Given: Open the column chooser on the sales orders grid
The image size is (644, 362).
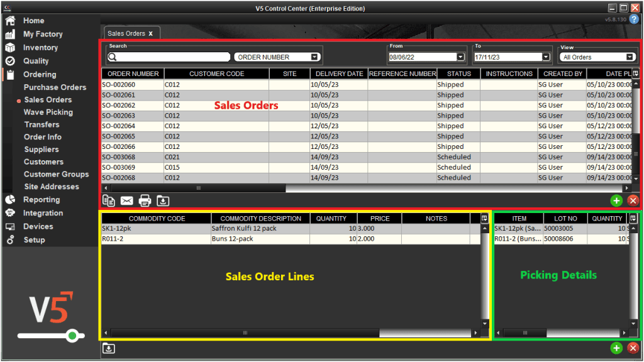Looking at the screenshot, I should [635, 74].
